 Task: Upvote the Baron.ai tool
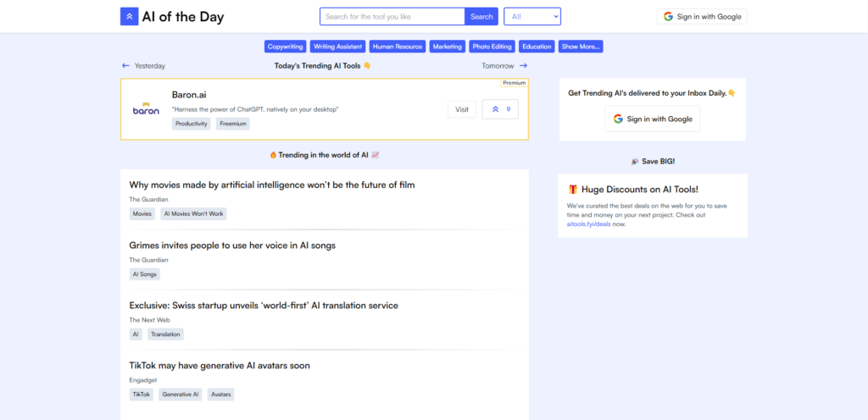coord(500,109)
